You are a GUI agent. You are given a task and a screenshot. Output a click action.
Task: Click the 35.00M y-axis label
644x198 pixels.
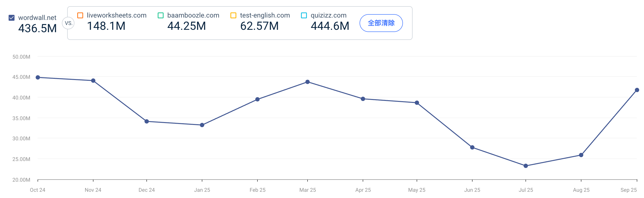click(21, 118)
